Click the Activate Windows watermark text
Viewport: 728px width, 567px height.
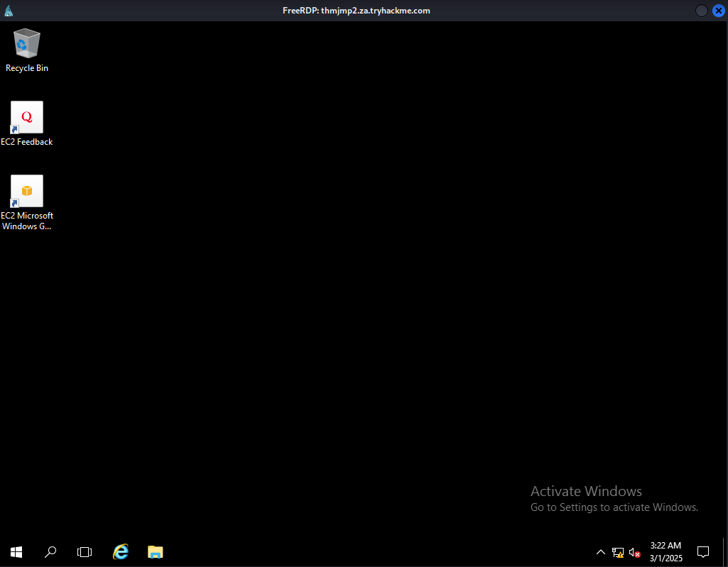586,491
